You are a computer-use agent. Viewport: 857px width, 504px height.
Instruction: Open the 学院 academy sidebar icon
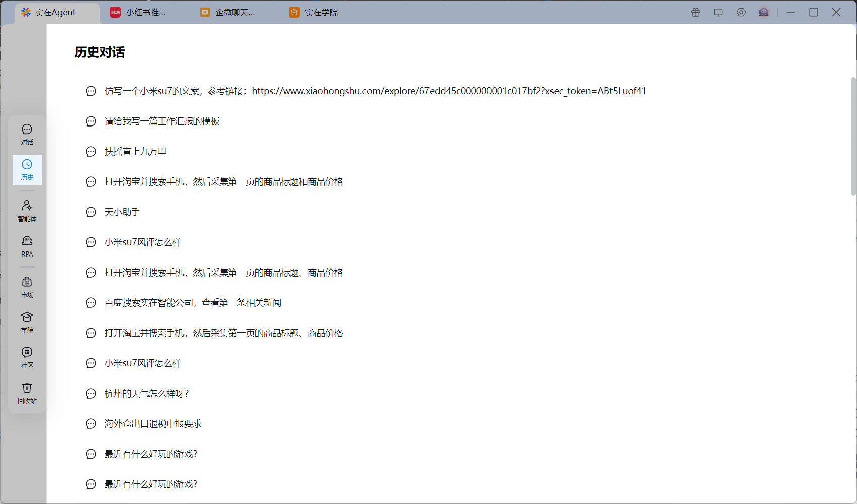tap(27, 323)
